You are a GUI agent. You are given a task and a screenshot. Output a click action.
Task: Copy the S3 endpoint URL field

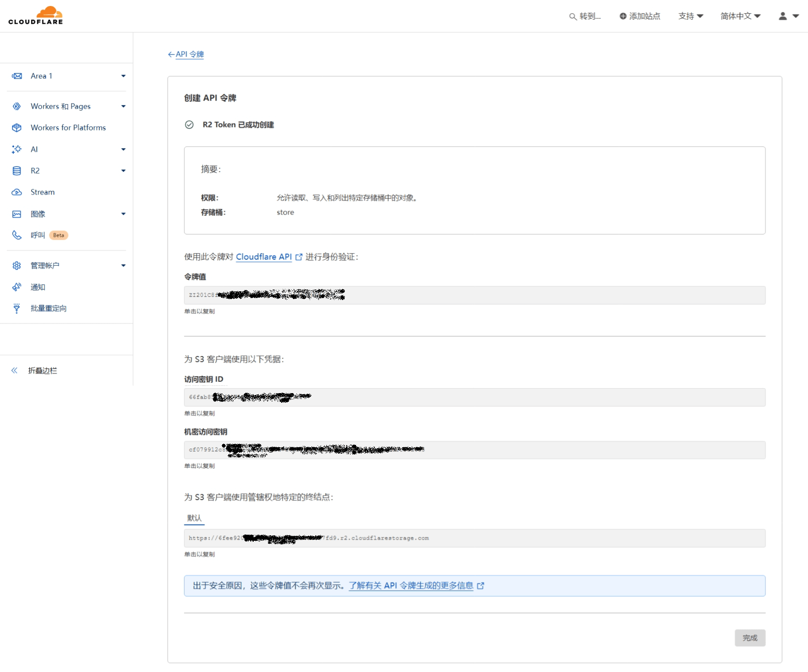tap(474, 538)
